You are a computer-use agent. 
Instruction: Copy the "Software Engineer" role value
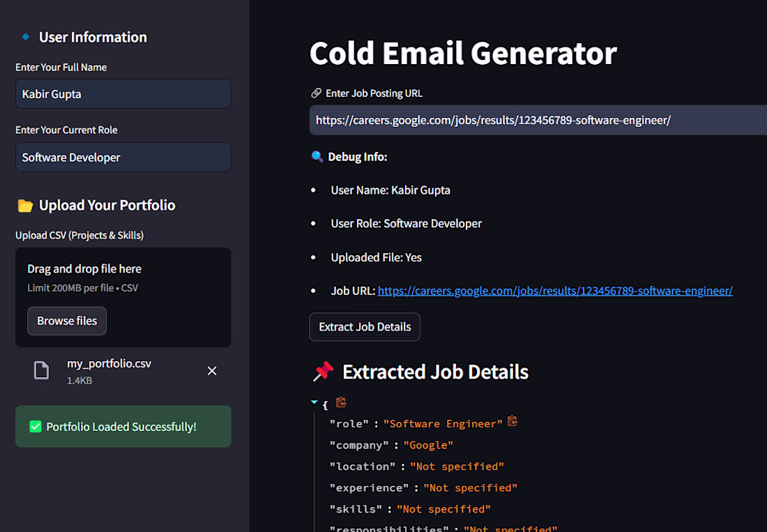[512, 421]
